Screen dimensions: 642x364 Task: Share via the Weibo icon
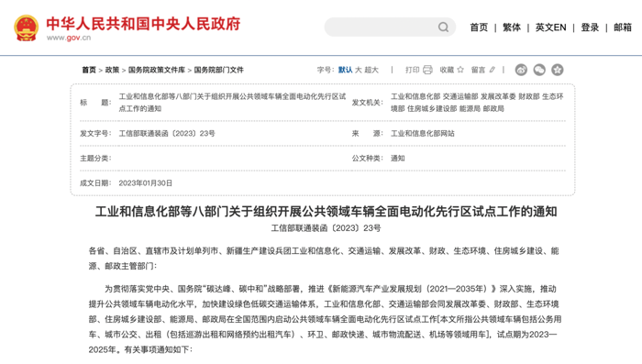pos(521,70)
